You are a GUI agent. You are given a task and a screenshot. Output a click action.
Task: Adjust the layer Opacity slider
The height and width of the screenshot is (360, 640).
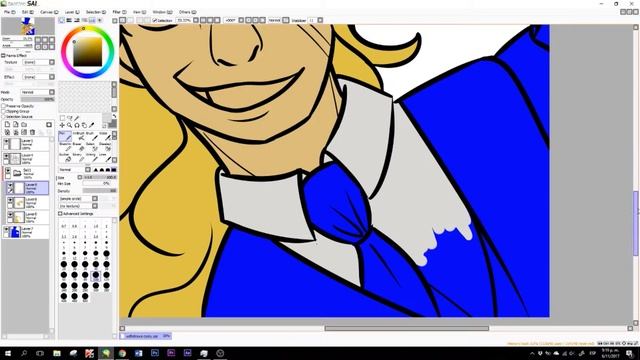click(37, 100)
